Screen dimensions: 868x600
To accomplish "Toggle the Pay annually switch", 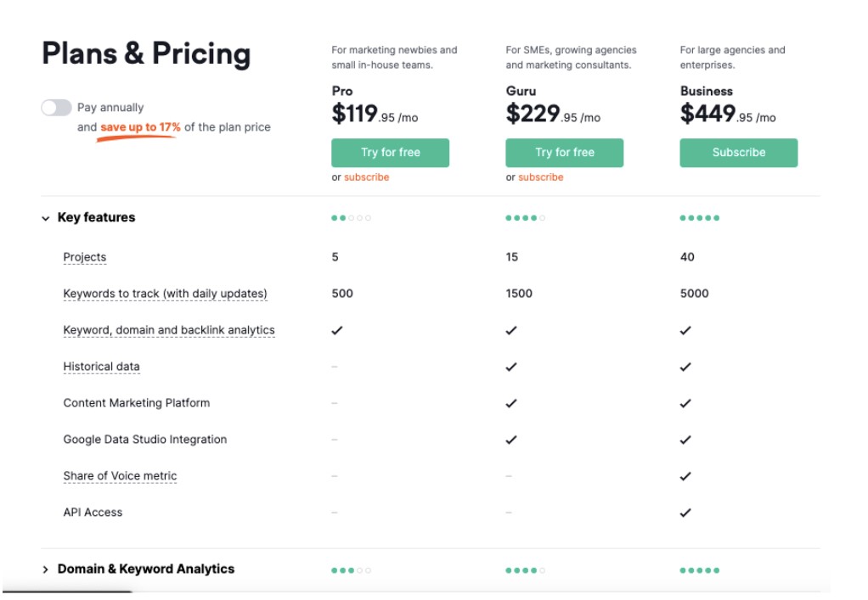I will point(56,108).
